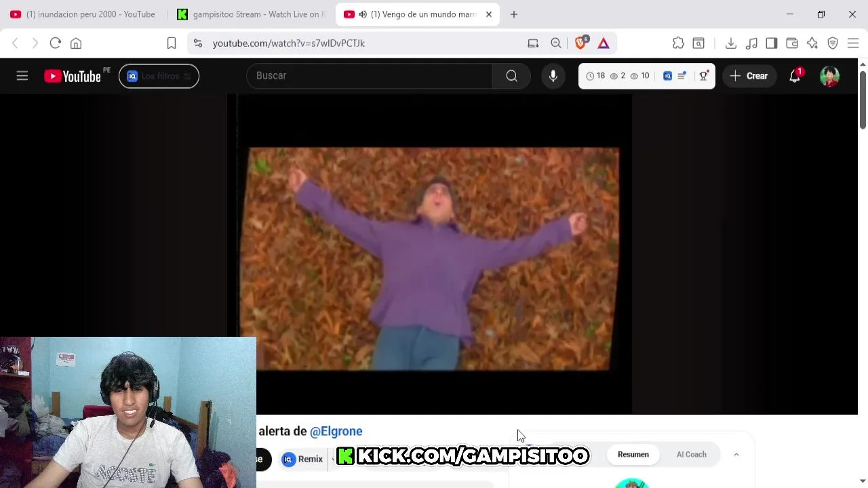The width and height of the screenshot is (868, 488).
Task: Go forward in browser history
Action: [35, 43]
